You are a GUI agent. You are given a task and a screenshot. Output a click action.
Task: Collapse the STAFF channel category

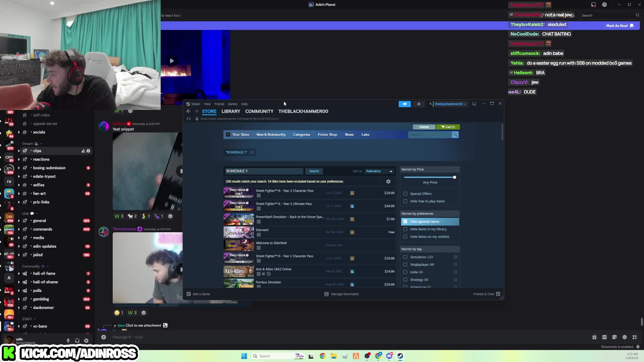pos(29,319)
